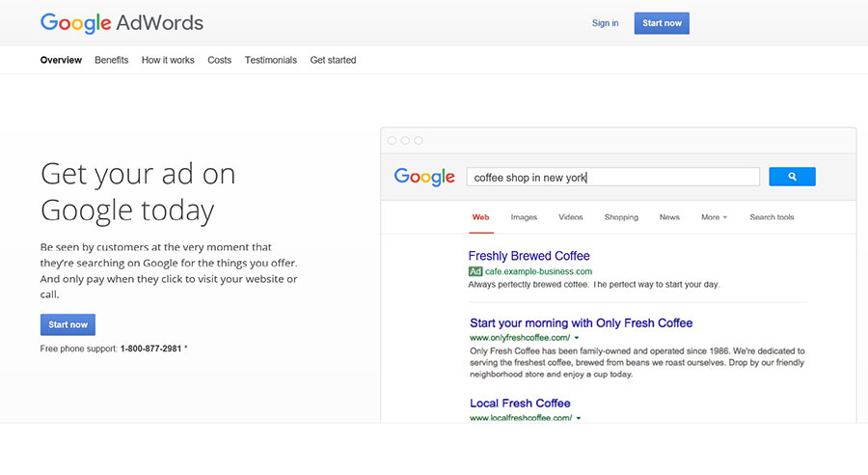Jump to Get started section
The height and width of the screenshot is (475, 868).
(x=333, y=60)
